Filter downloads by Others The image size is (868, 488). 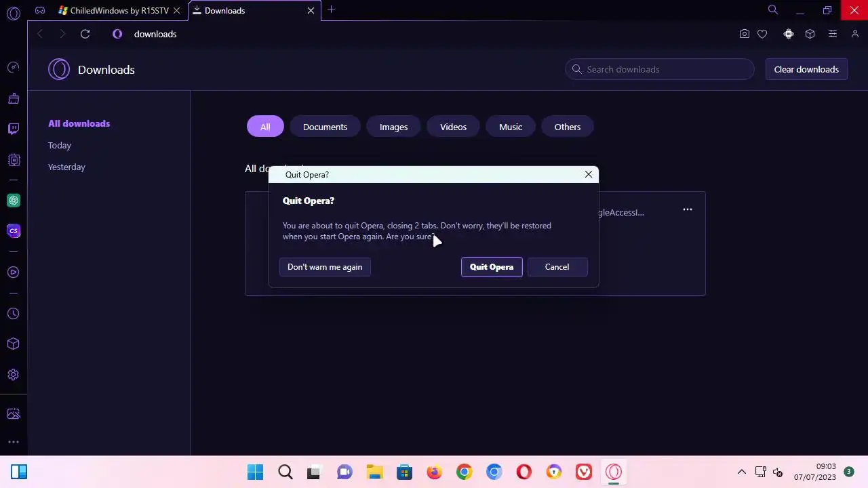coord(568,127)
